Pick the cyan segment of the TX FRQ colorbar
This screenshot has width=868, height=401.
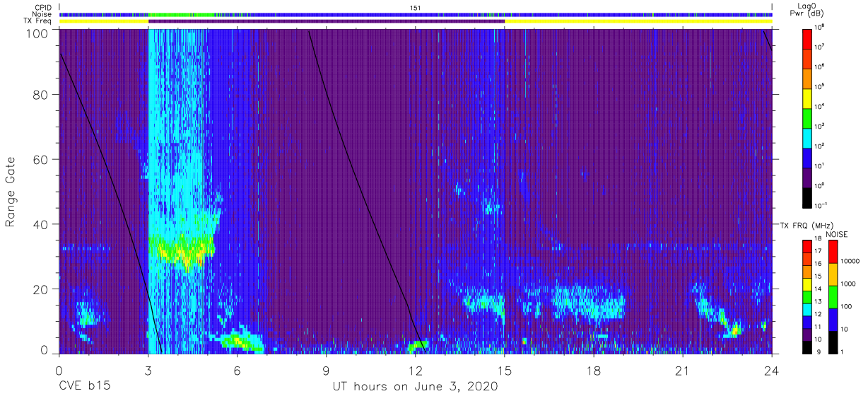pos(807,308)
